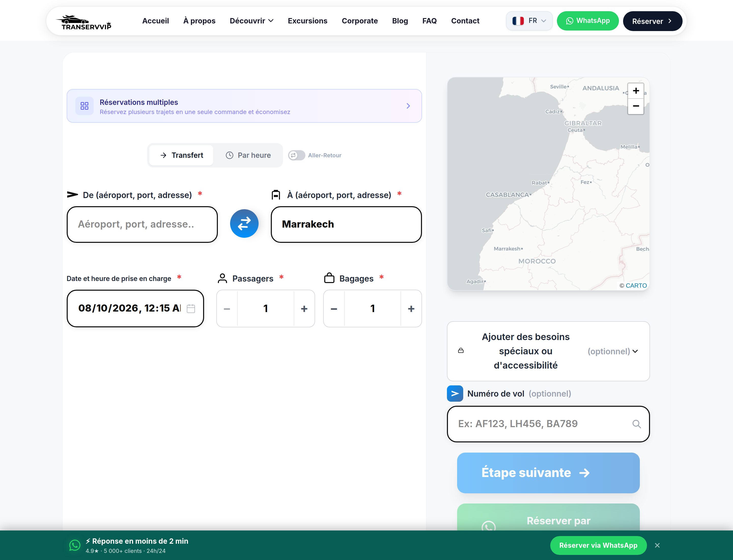
Task: Click the luggage bag icon beside Bagages
Action: pyautogui.click(x=329, y=278)
